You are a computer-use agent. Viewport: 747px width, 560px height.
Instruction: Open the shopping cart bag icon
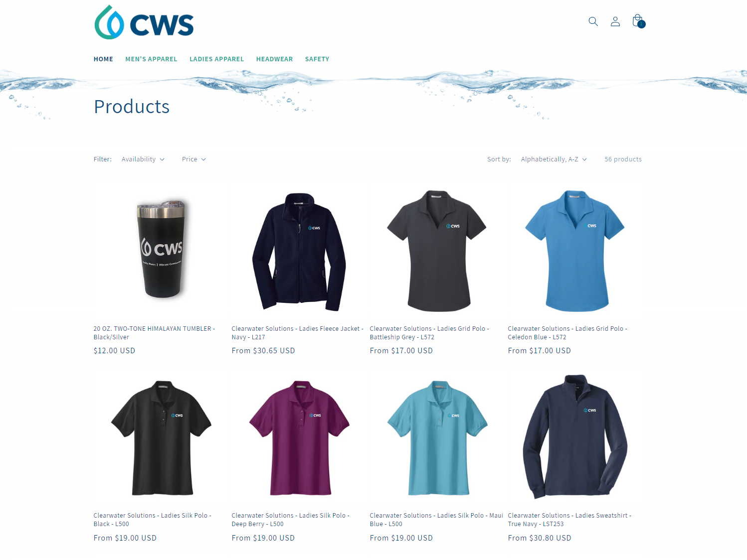pyautogui.click(x=638, y=21)
